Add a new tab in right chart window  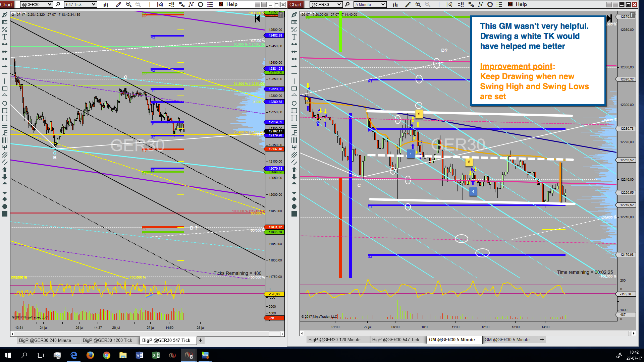(542, 340)
